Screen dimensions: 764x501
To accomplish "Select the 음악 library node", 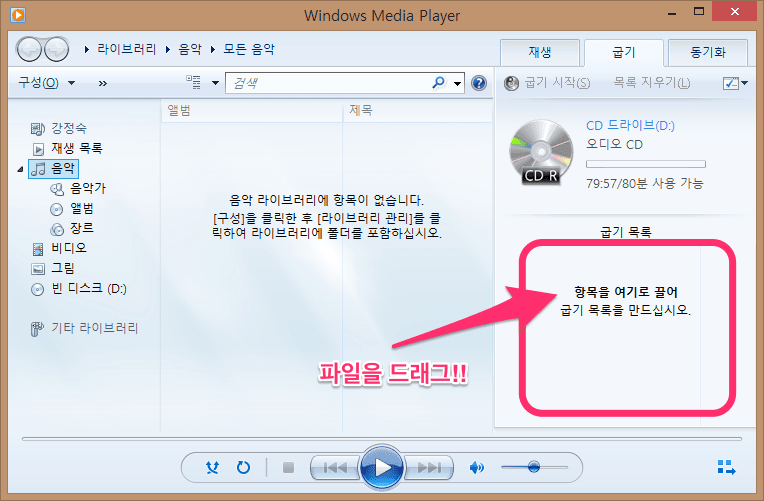I will (53, 169).
